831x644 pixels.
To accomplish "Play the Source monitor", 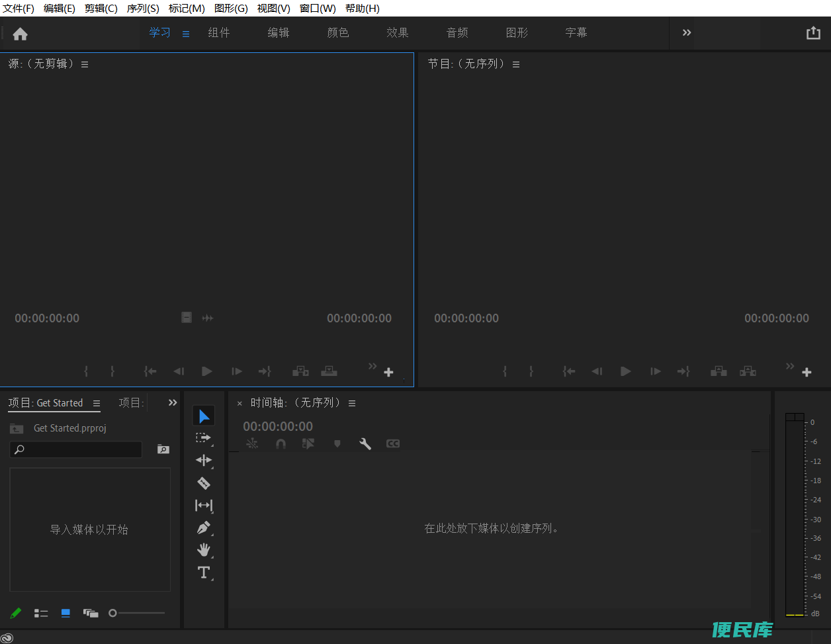I will tap(207, 371).
